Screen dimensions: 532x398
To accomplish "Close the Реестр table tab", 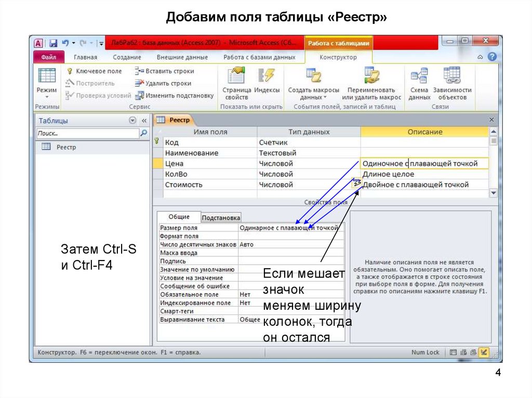I will [491, 120].
